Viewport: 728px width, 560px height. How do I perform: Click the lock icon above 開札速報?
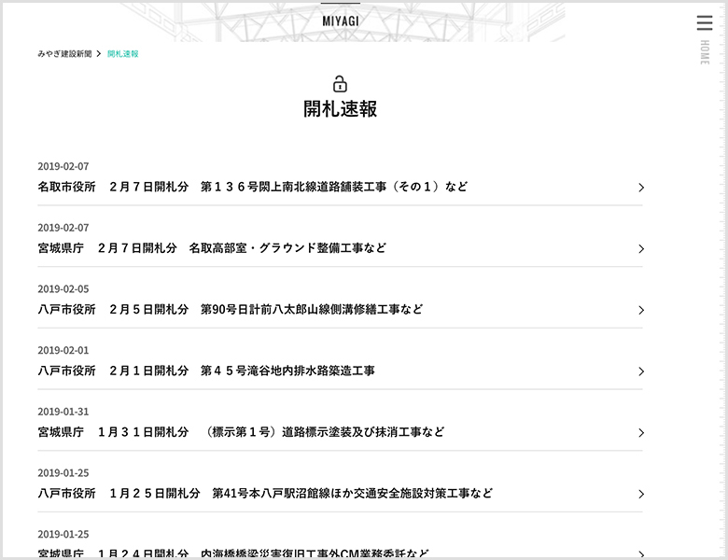pos(340,84)
